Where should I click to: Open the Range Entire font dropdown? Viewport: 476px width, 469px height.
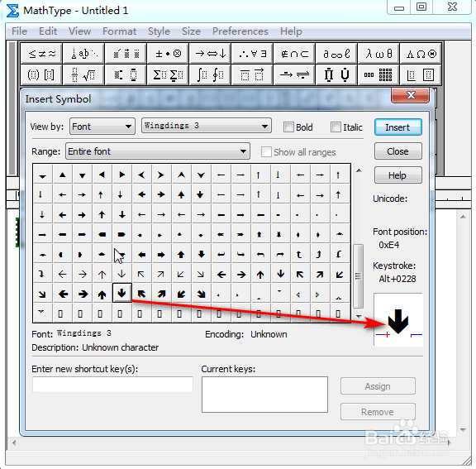click(158, 151)
